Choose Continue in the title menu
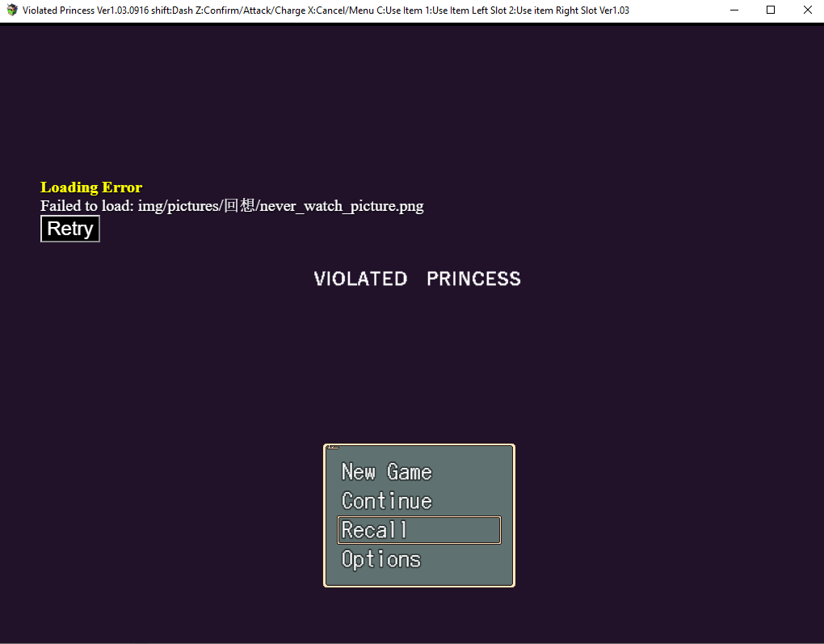 (418, 501)
